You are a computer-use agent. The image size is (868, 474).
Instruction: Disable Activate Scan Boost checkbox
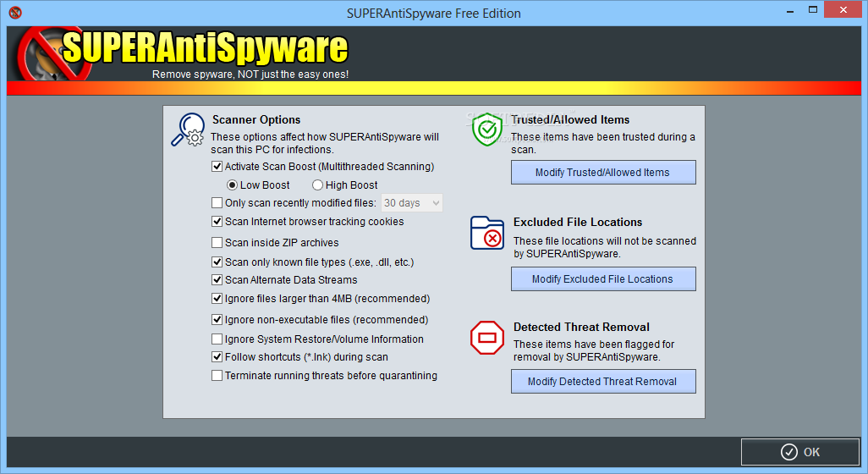click(217, 166)
